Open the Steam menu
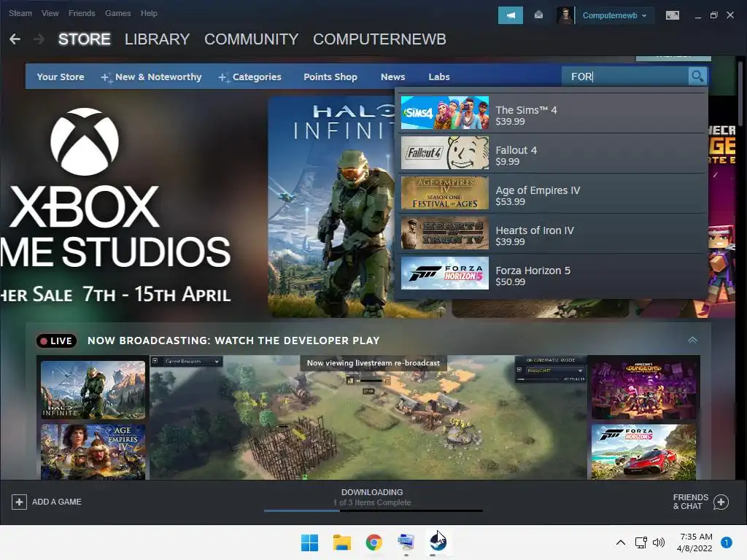Screen dimensions: 747x560 pos(20,13)
